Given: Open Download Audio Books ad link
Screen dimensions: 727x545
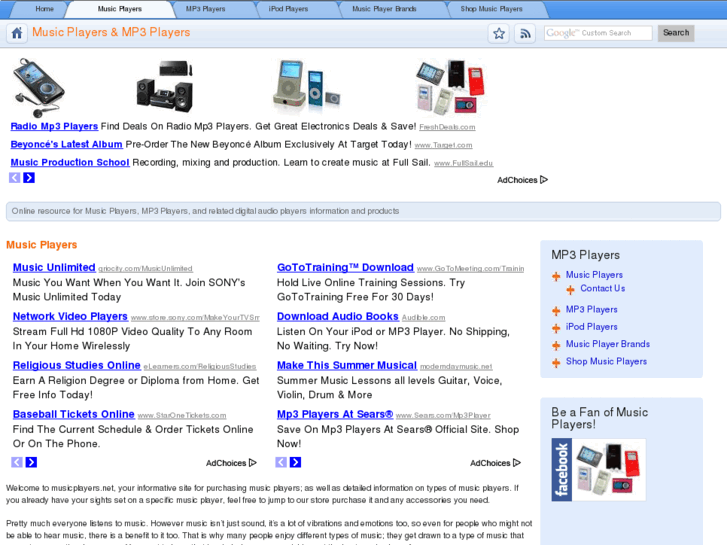Looking at the screenshot, I should 338,316.
